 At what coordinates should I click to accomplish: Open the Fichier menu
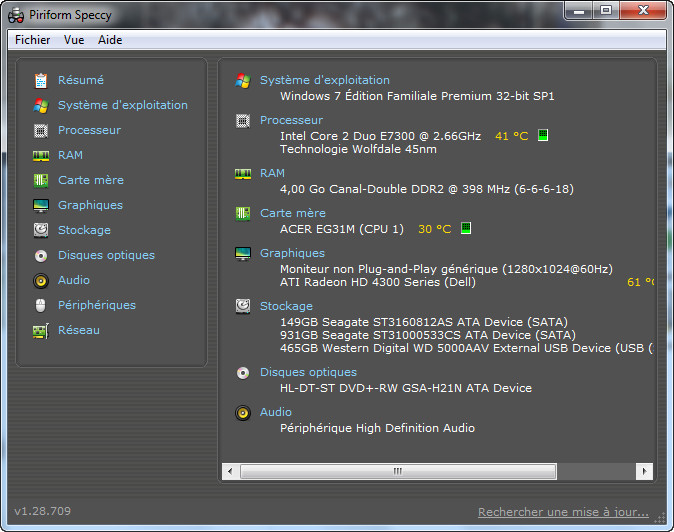click(x=33, y=40)
